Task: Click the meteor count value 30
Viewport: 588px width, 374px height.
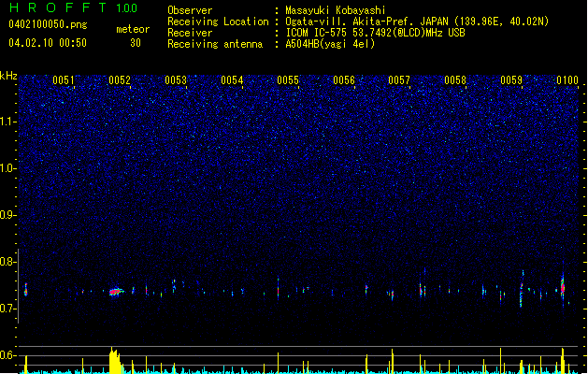Action: coord(136,43)
